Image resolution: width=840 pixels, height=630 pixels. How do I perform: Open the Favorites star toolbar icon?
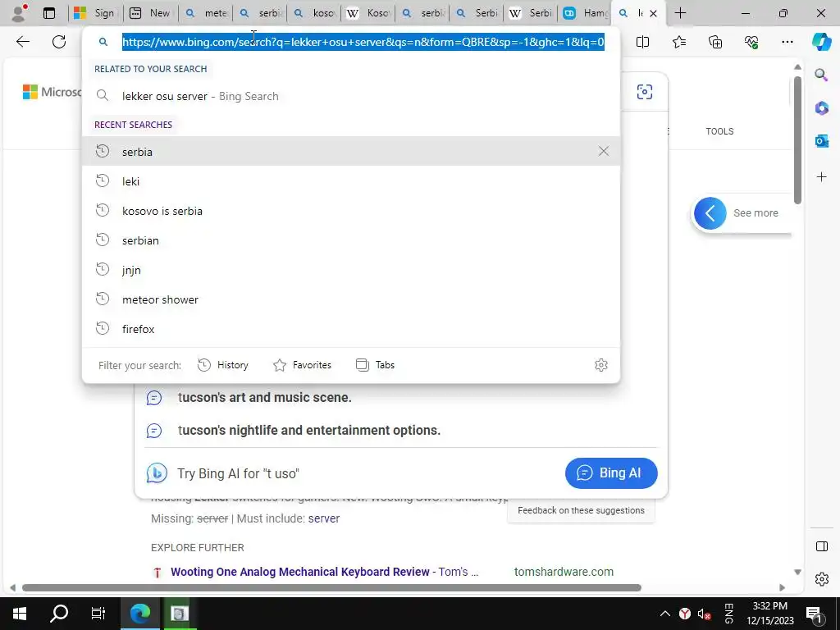click(x=678, y=42)
